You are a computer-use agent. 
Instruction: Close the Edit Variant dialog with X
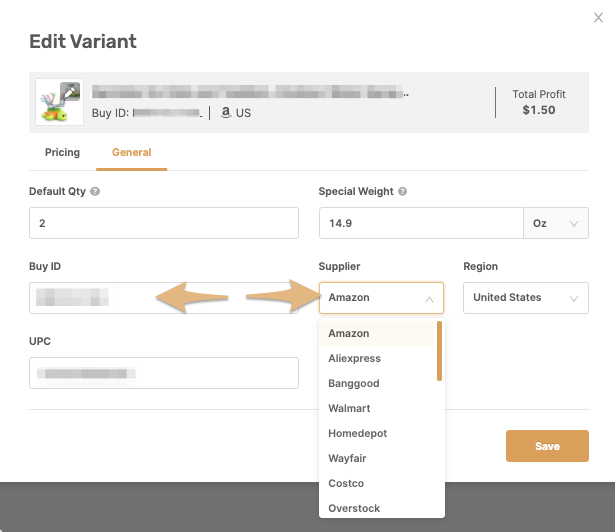tap(598, 18)
